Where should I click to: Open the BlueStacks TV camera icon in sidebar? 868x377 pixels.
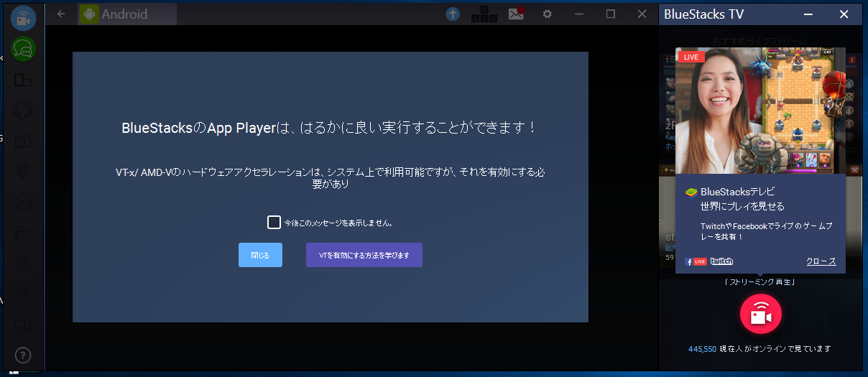tap(24, 18)
